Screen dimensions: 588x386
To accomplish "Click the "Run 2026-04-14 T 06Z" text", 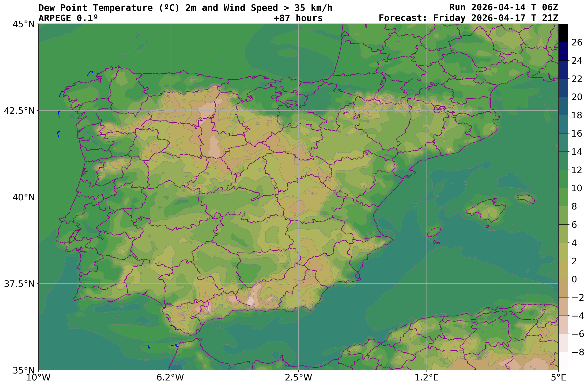I will (504, 8).
